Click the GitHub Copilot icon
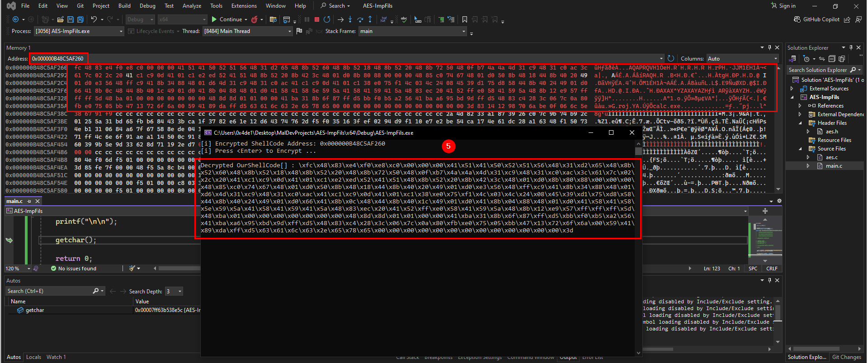The image size is (868, 363). pyautogui.click(x=797, y=19)
